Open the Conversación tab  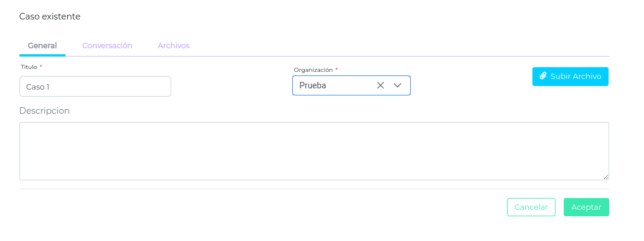pos(107,45)
